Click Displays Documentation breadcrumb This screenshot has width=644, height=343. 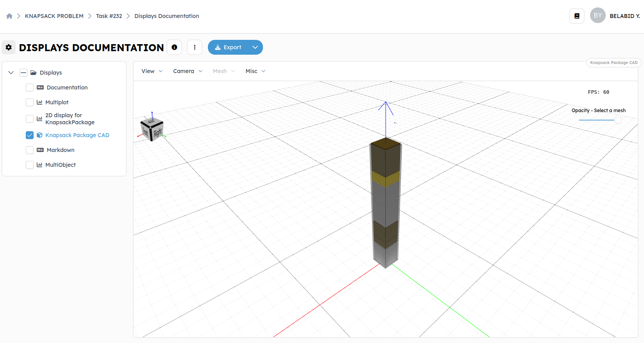167,16
